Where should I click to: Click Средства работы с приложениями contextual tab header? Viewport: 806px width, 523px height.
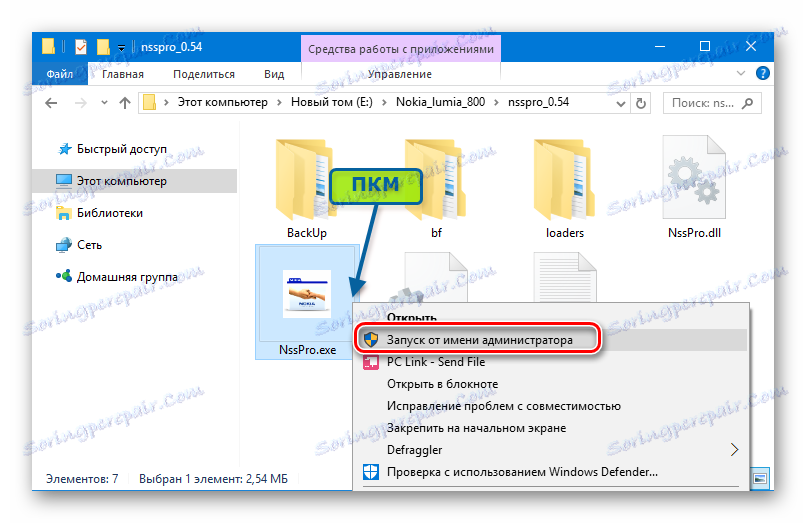click(400, 49)
